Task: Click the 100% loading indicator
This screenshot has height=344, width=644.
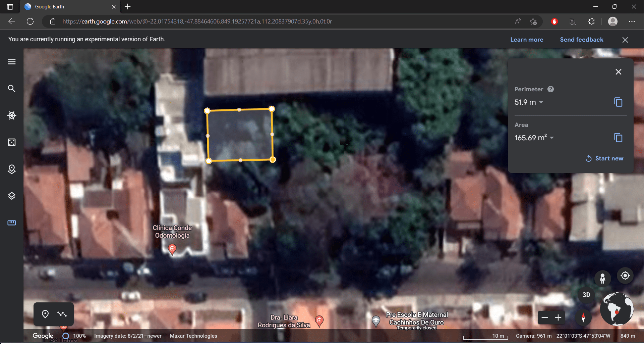Action: (74, 336)
